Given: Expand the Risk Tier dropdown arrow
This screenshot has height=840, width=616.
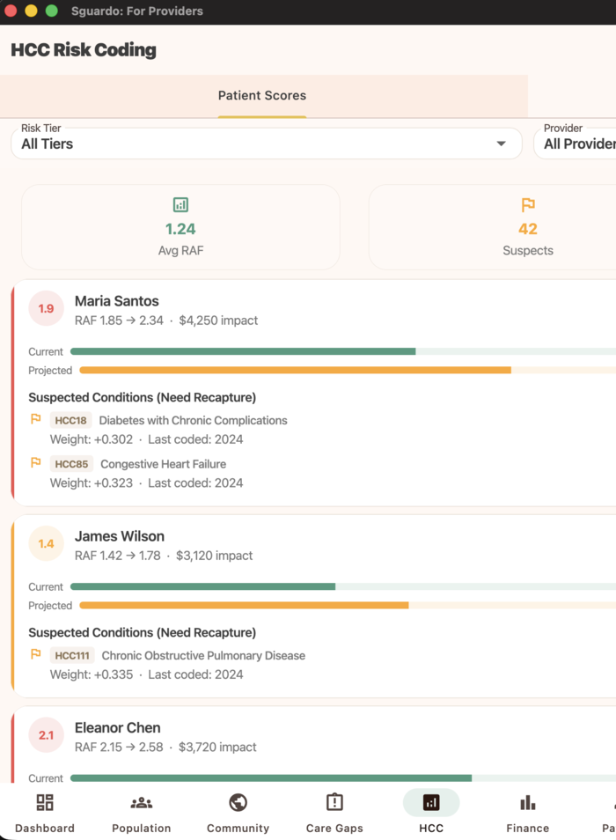Looking at the screenshot, I should pos(501,144).
